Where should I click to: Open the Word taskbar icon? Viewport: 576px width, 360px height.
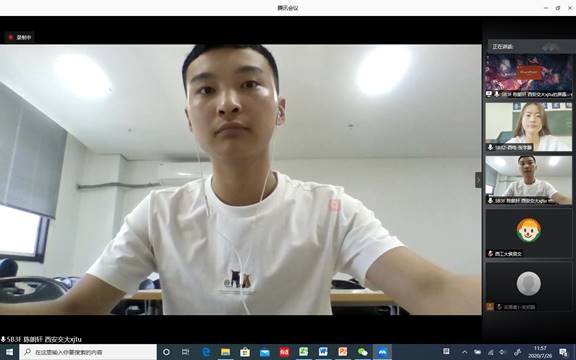point(323,352)
